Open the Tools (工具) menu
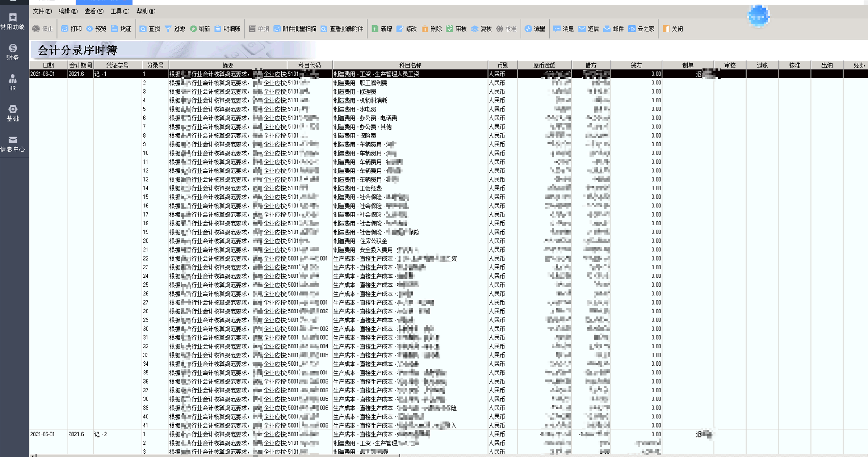The height and width of the screenshot is (457, 868). (119, 11)
